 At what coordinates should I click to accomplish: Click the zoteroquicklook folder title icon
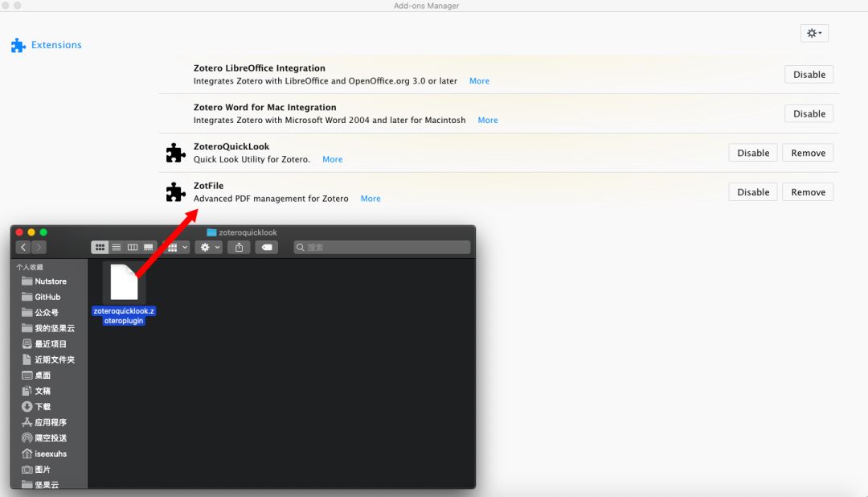[x=211, y=232]
